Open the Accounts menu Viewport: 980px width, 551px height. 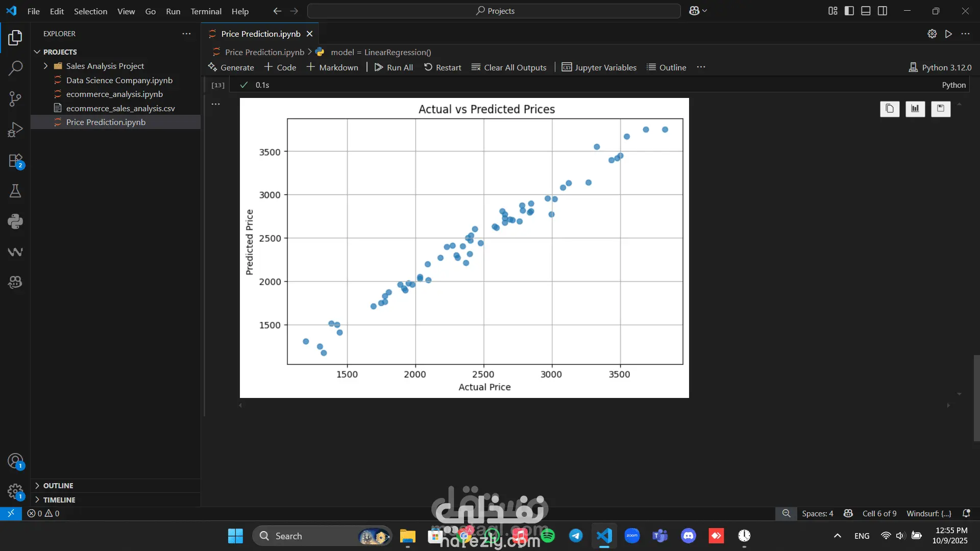(15, 461)
